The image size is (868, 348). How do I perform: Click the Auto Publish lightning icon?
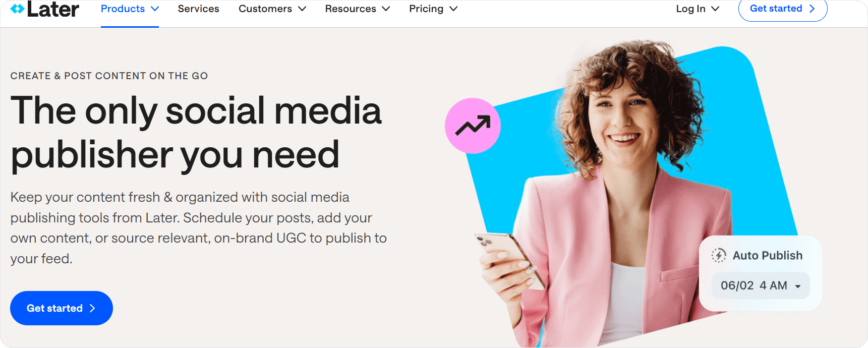(x=719, y=256)
